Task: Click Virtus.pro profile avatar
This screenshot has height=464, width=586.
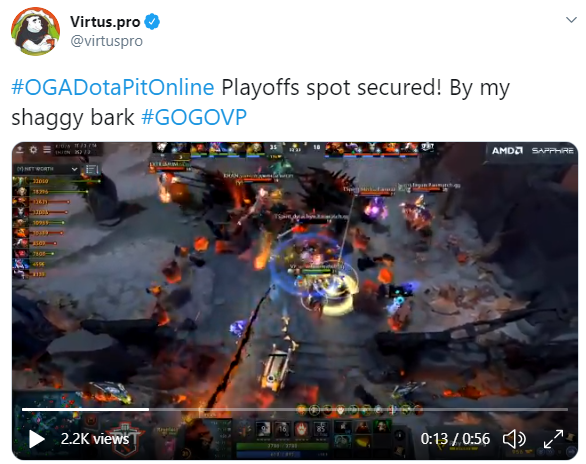Action: (x=36, y=31)
